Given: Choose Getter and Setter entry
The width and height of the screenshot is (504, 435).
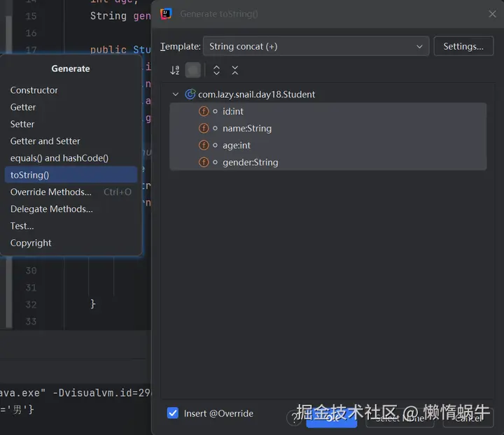Looking at the screenshot, I should [x=71, y=141].
